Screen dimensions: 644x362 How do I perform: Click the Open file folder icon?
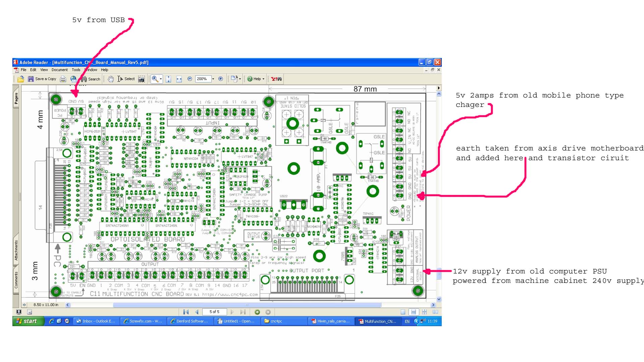coord(21,79)
